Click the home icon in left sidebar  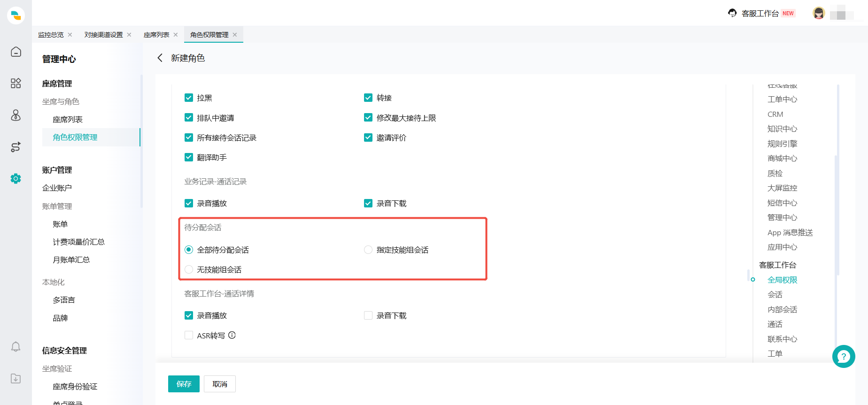[x=16, y=52]
